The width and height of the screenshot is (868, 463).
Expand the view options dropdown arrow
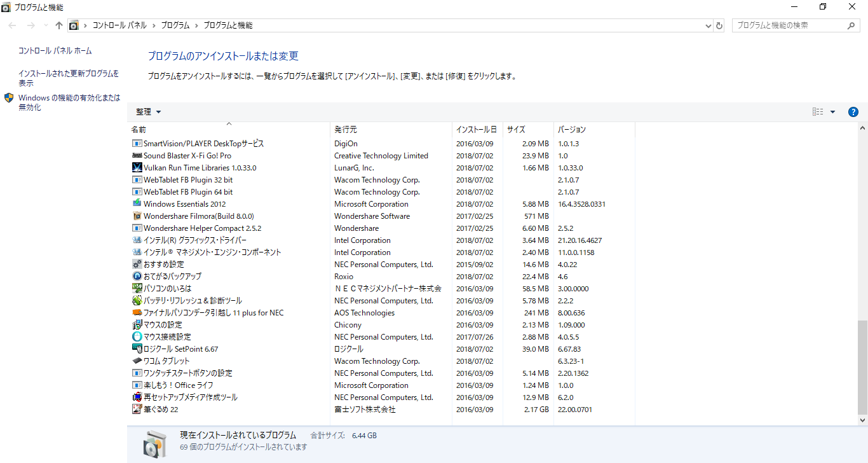[832, 112]
